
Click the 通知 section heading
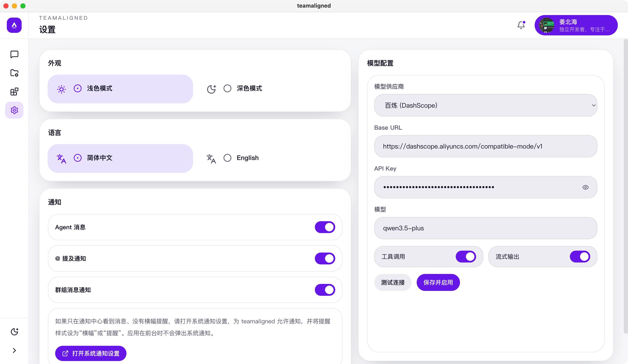click(55, 202)
